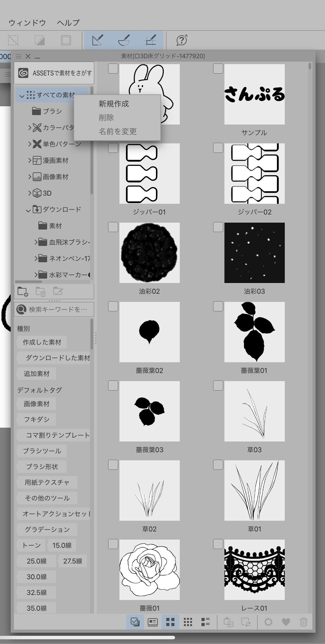Check the ジッパー02 checkbox
Viewport: 325px width, 644px height.
218,148
